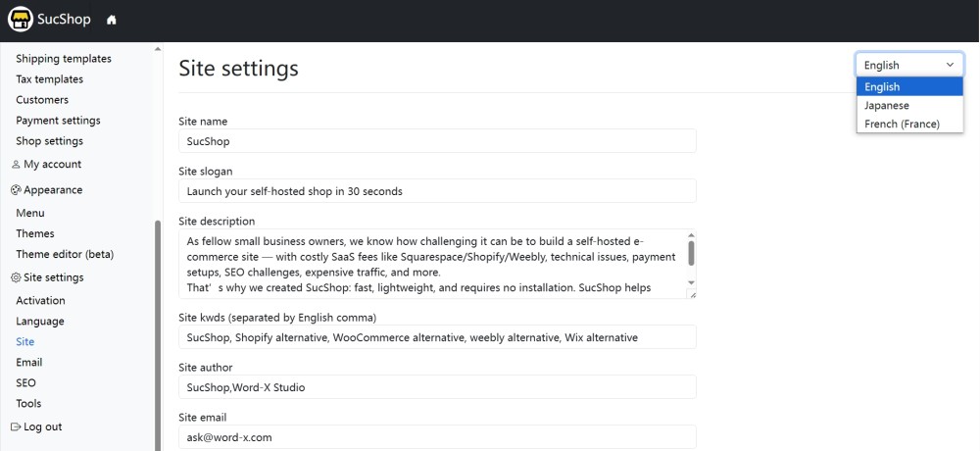Click the Appearance palette icon

(16, 190)
